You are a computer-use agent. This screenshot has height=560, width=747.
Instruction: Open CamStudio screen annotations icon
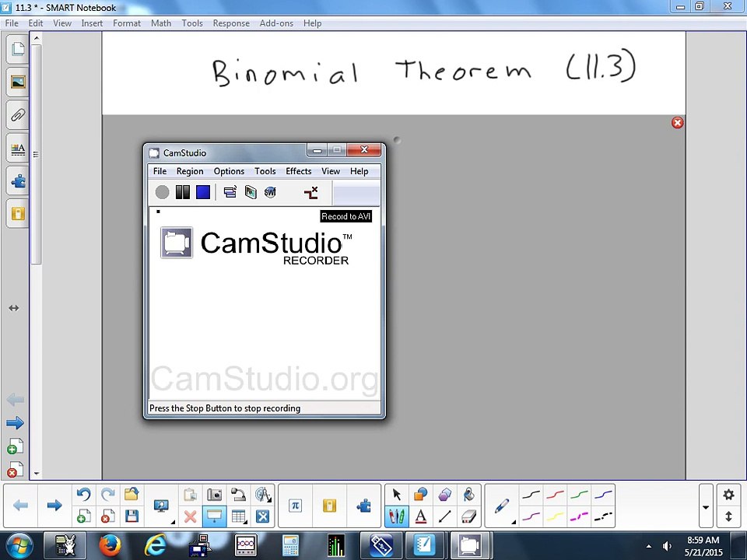pyautogui.click(x=251, y=192)
